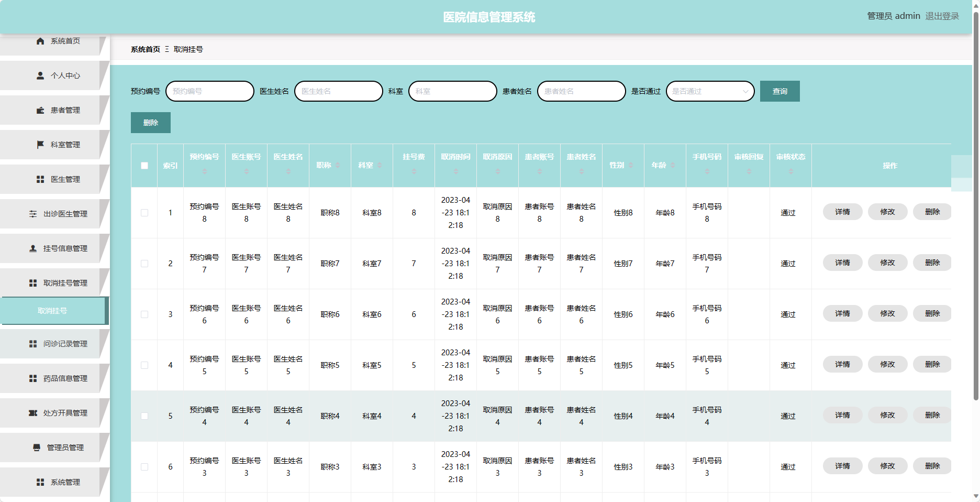
Task: Click cell 科室7 in row 2
Action: click(372, 264)
